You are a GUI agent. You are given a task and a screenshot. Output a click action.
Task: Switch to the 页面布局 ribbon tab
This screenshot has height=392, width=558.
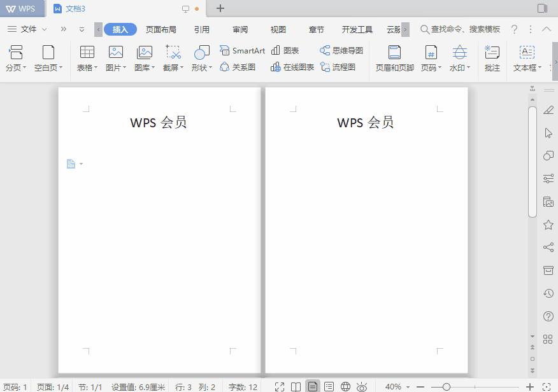click(160, 29)
